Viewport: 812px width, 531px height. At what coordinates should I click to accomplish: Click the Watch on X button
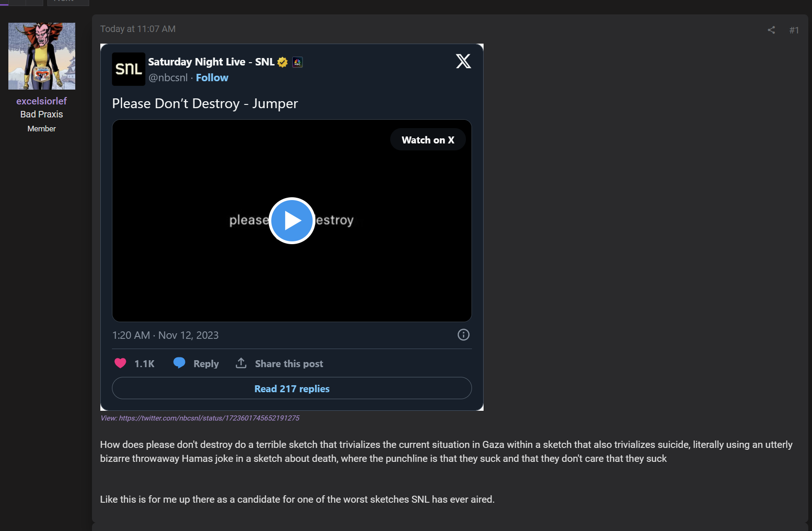(x=428, y=140)
